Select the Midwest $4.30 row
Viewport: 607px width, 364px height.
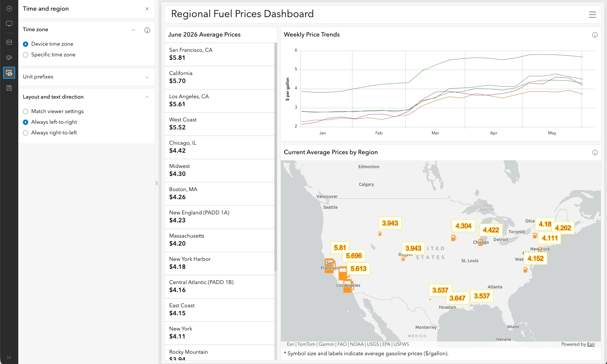click(x=219, y=171)
